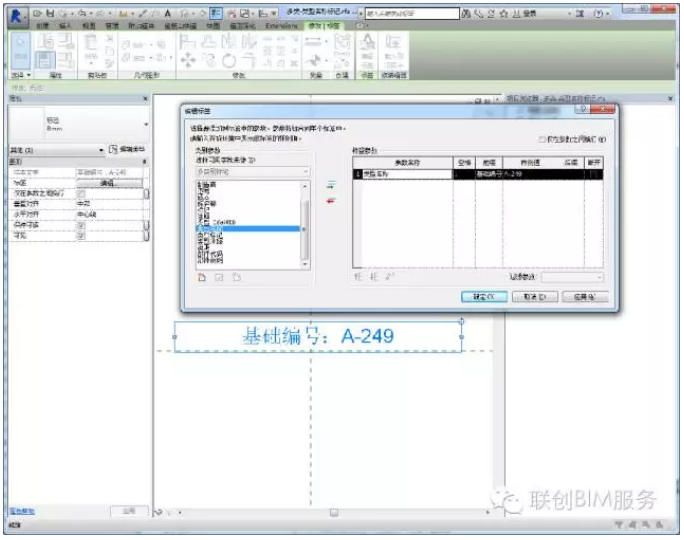Select the highlighted blue parameter in category list
The image size is (684, 540).
[248, 229]
